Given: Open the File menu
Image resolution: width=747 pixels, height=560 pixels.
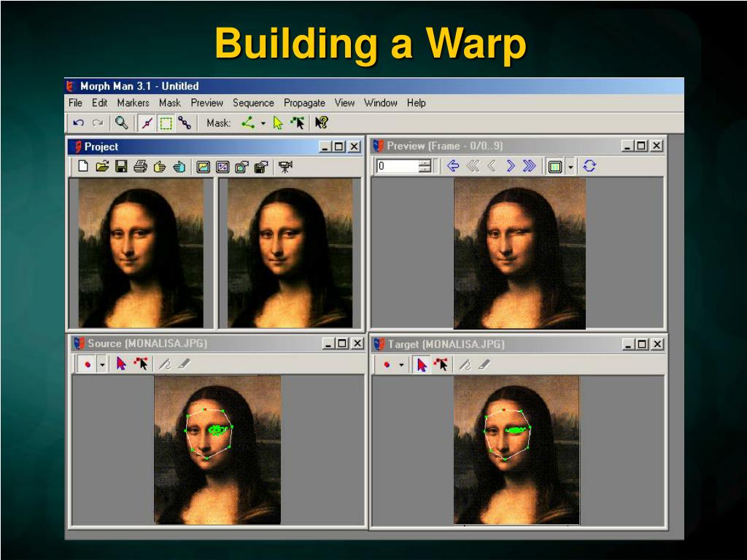Looking at the screenshot, I should click(x=75, y=103).
